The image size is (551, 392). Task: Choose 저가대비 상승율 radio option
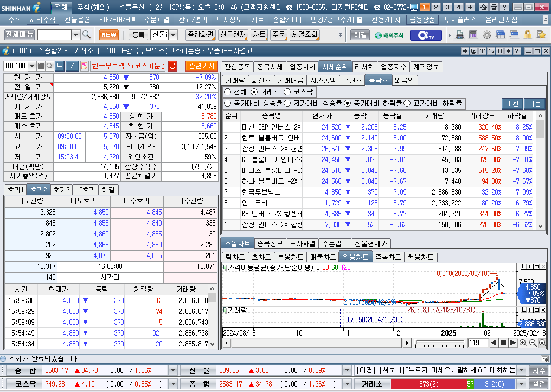(287, 103)
